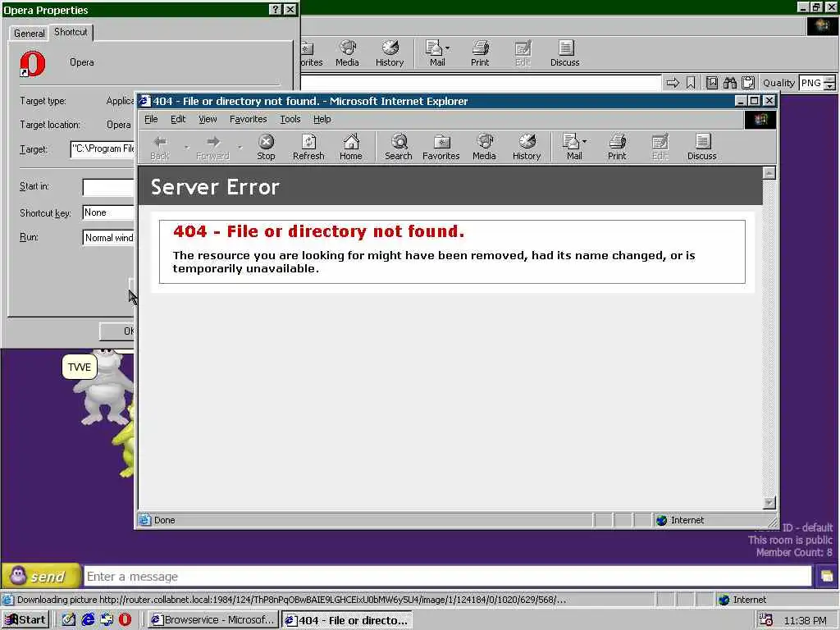Click Print in the background Browservice window
The height and width of the screenshot is (630, 840).
tap(479, 53)
